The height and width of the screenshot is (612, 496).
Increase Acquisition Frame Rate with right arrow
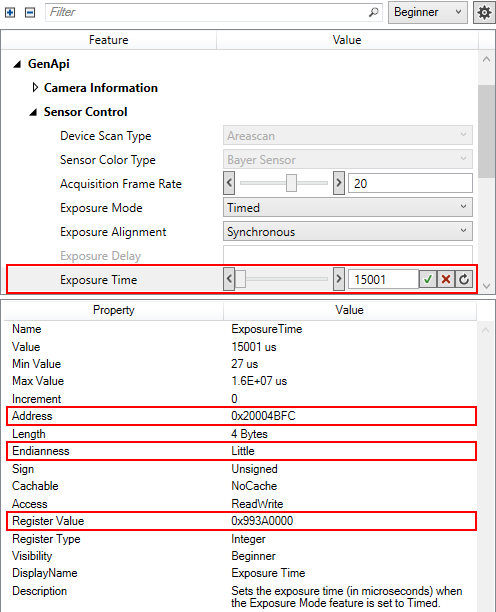[x=339, y=183]
